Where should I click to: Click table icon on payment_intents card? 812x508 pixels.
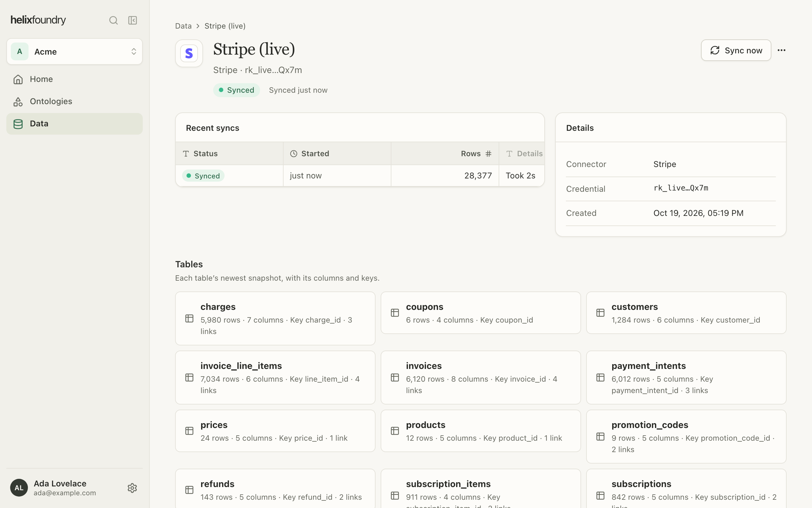600,377
